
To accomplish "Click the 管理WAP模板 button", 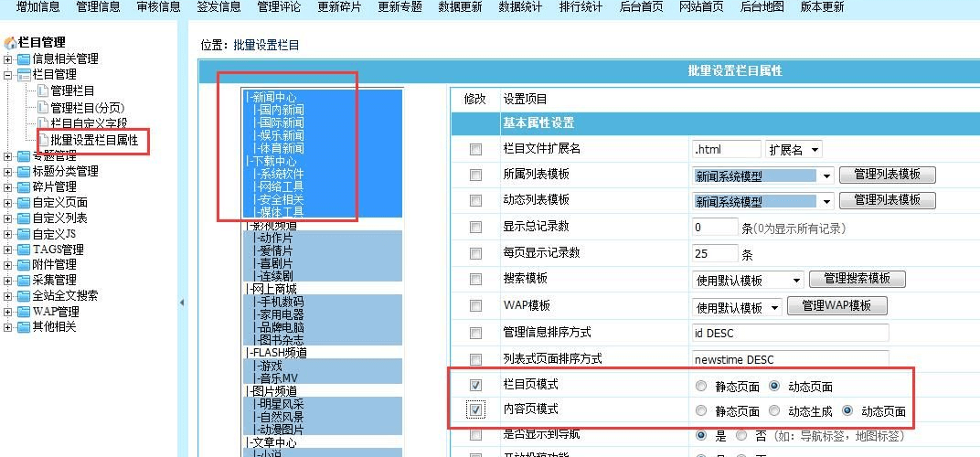I will pos(837,305).
